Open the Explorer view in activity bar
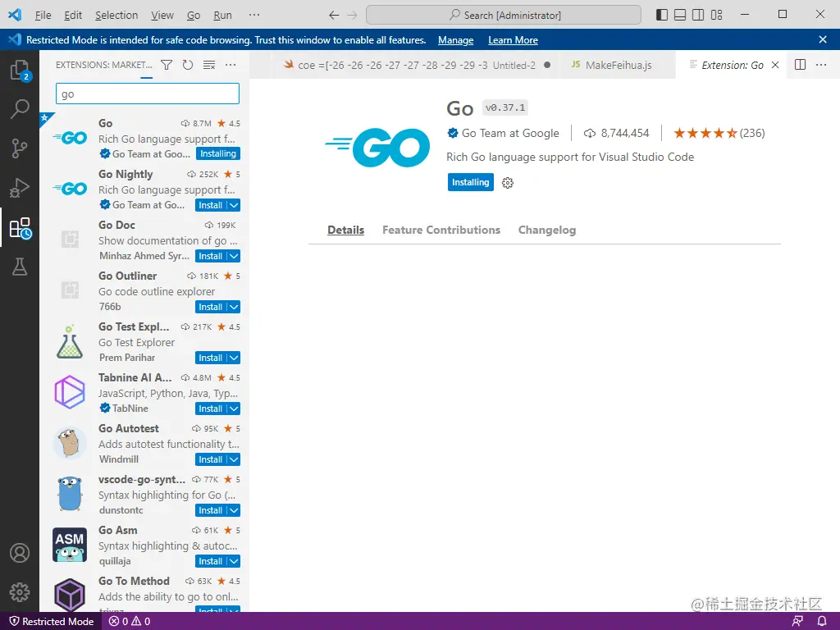 point(20,70)
